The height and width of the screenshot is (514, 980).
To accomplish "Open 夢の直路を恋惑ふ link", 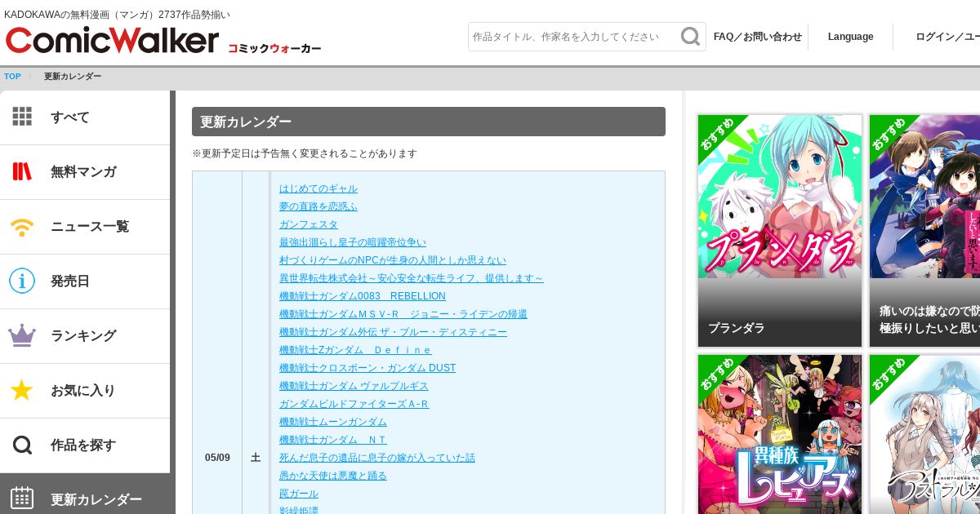I will tap(318, 206).
